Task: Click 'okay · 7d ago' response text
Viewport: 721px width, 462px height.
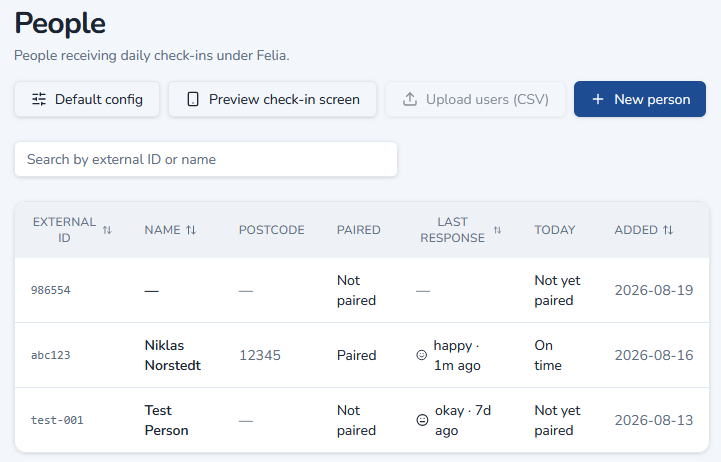Action: click(463, 420)
